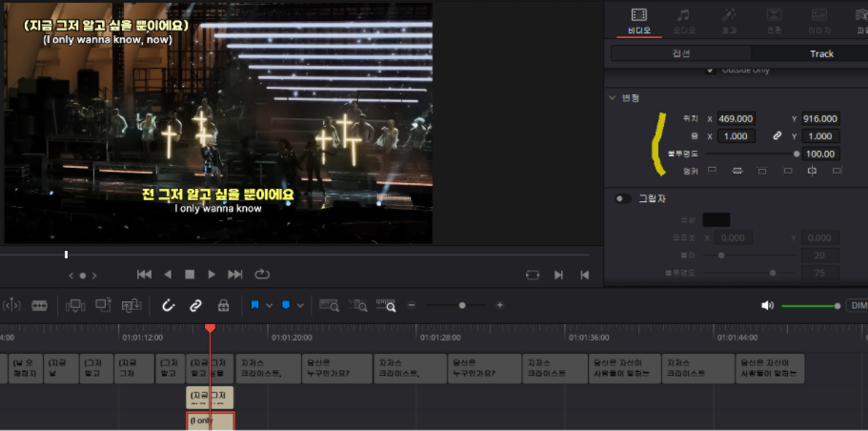Enable the 그림자 drop shadow toggle
Viewport: 868px width, 431px height.
623,198
